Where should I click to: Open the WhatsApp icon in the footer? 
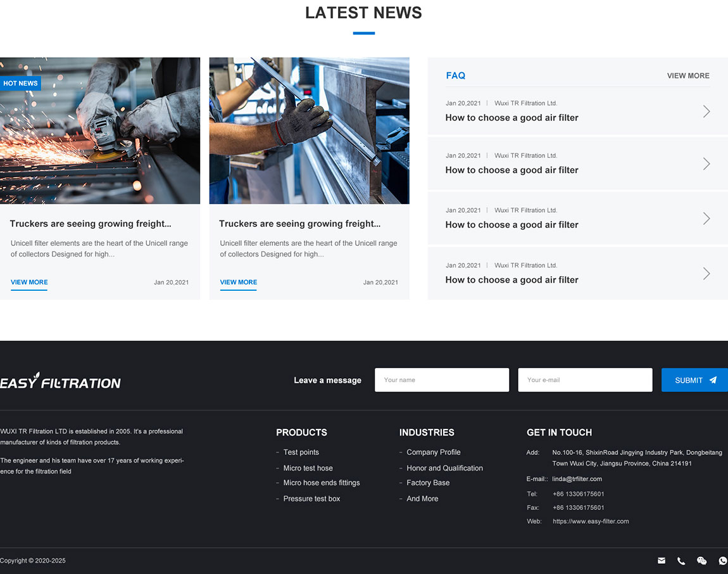[722, 561]
